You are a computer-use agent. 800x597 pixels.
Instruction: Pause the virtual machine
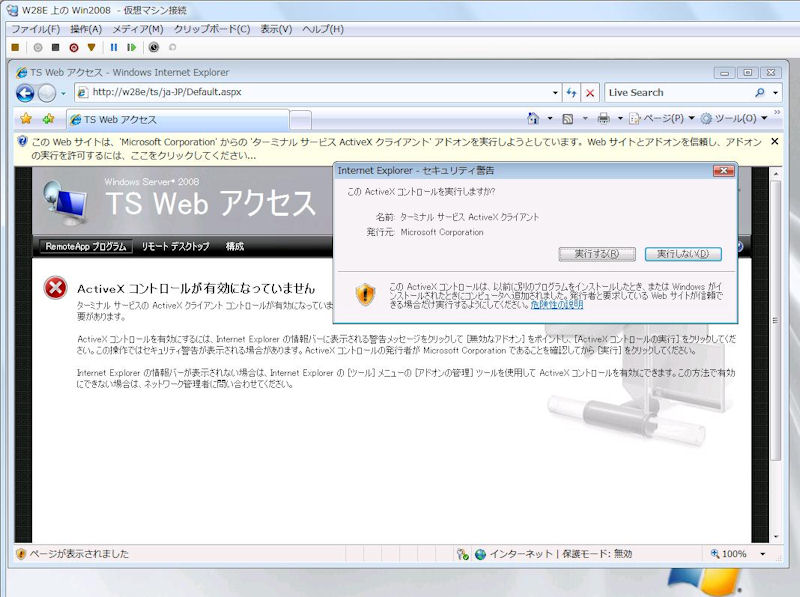click(x=114, y=47)
